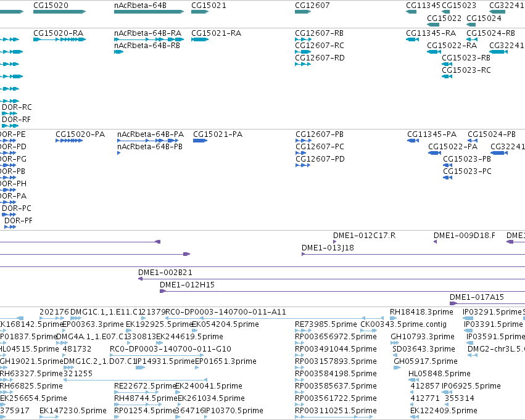The image size is (525, 420).
Task: Click the CG12607-PD protein feature
Action: click(303, 165)
